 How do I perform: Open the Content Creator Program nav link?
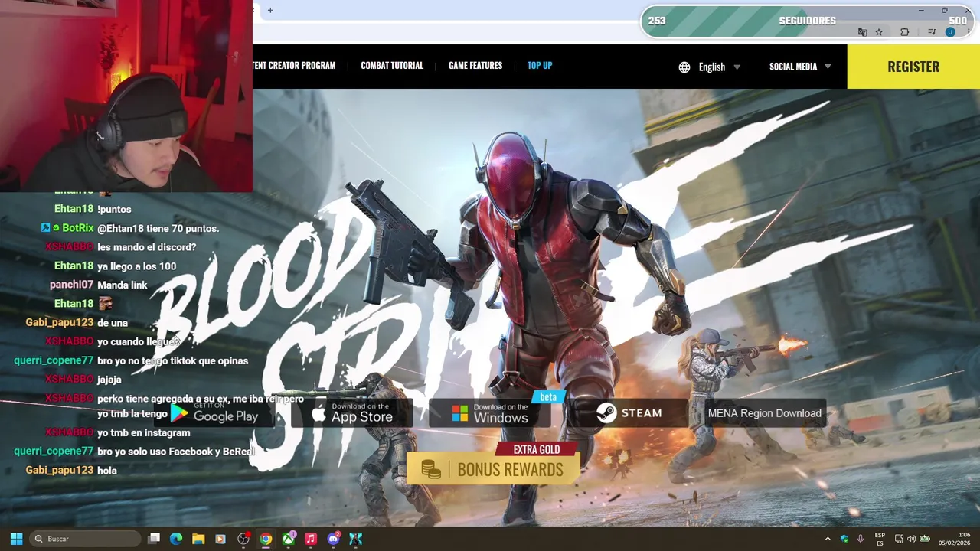pyautogui.click(x=294, y=66)
